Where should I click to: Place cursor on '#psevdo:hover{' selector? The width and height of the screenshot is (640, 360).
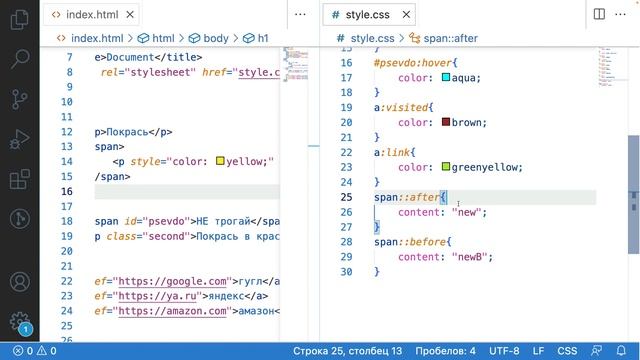(416, 63)
